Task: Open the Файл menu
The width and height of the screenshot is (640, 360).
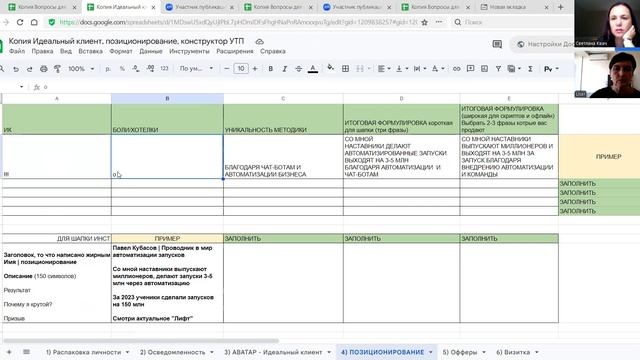Action: 17,51
